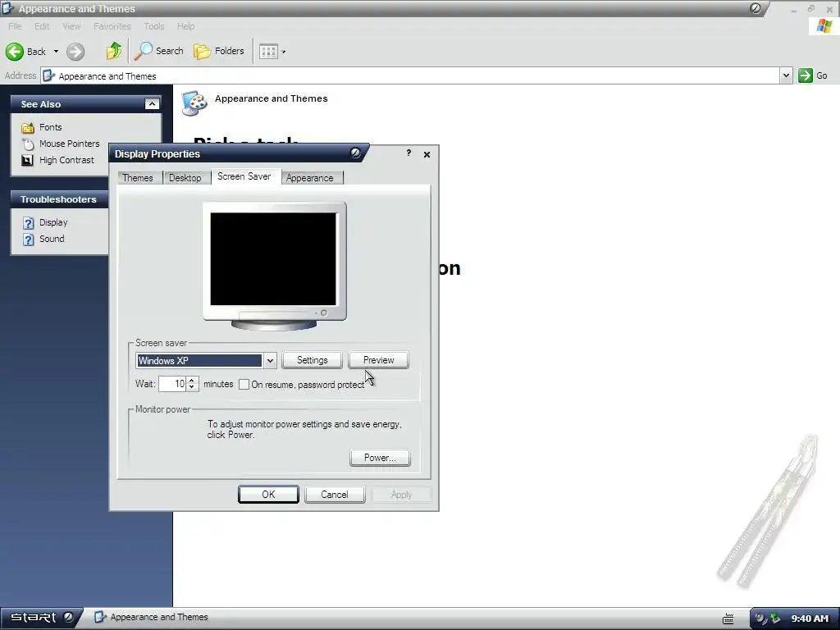Click the green Back arrow icon

click(15, 52)
